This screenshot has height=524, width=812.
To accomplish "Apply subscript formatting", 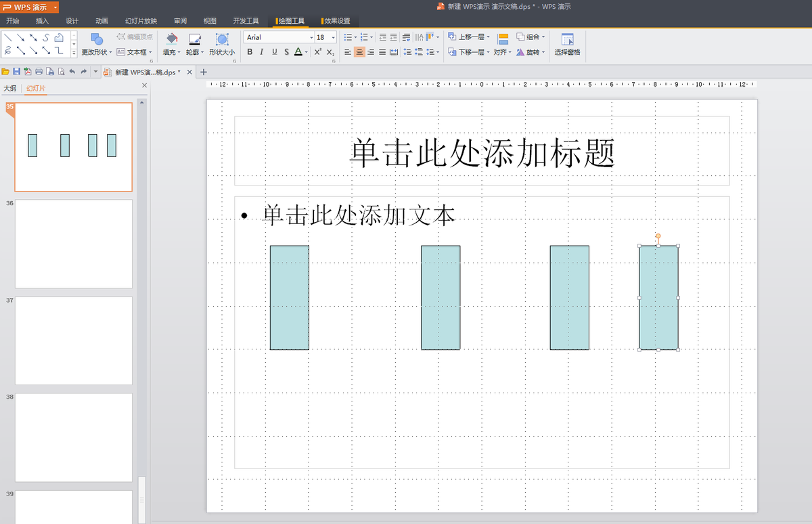I will coord(330,51).
